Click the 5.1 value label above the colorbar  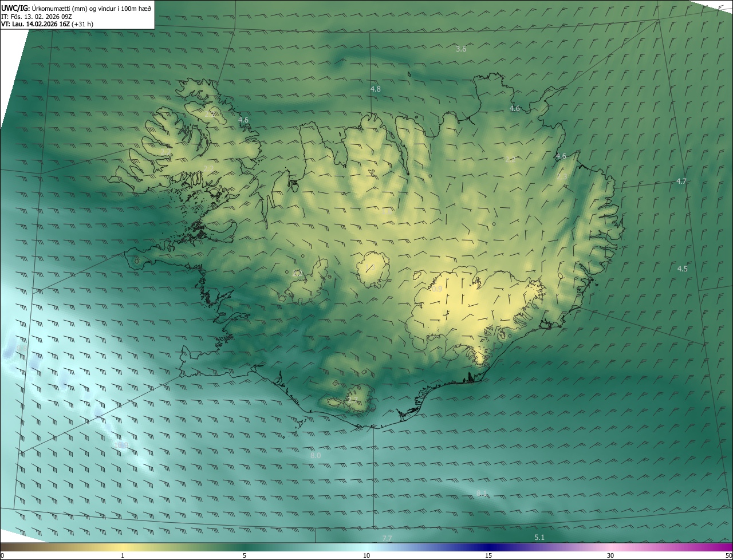click(539, 537)
